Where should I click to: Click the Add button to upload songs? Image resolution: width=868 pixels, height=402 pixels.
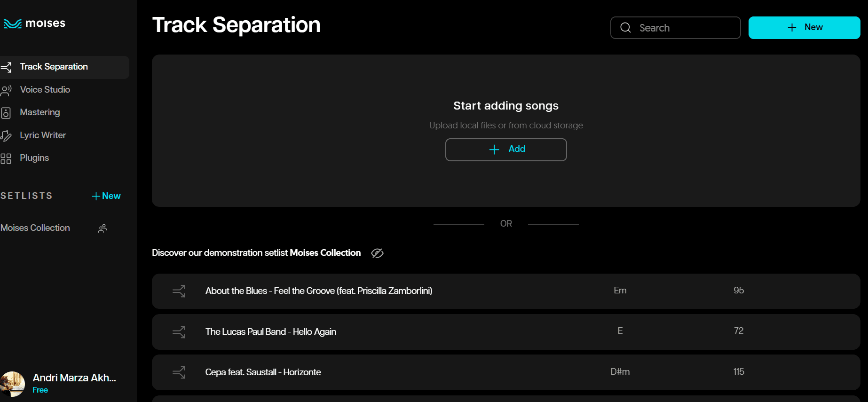[506, 150]
